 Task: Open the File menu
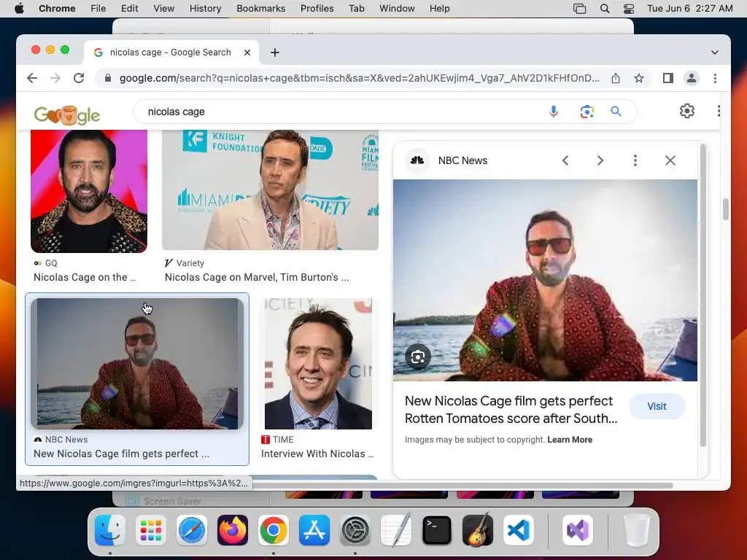[98, 9]
